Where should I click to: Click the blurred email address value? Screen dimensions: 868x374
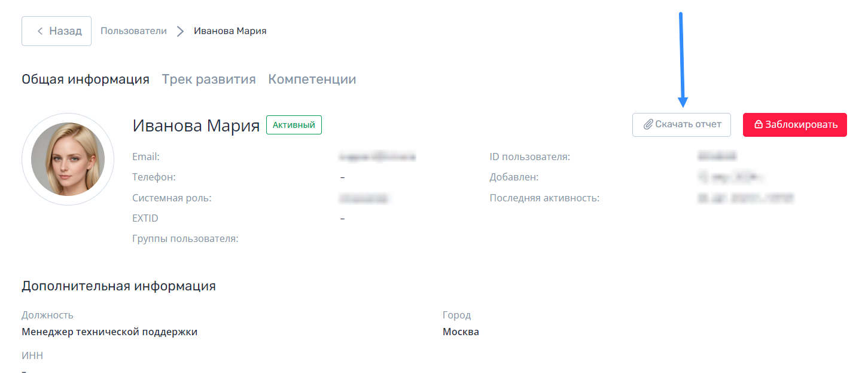click(377, 157)
